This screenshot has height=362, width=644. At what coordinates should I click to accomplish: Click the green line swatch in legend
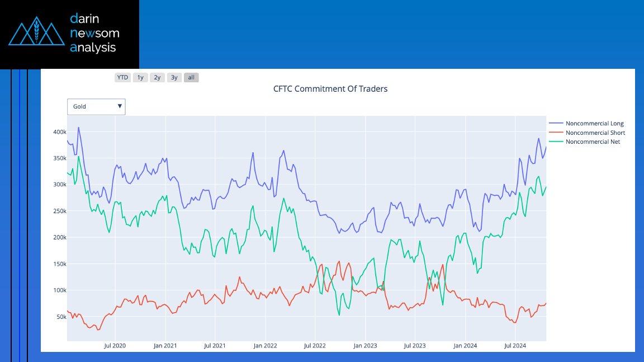pyautogui.click(x=556, y=142)
